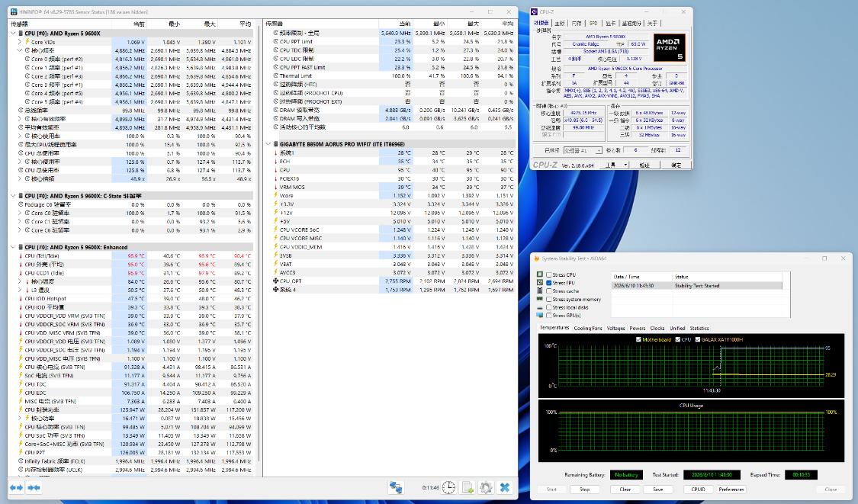858x504 pixels.
Task: Click thermometer icon of CPU (Tctl/Tdie) row
Action: click(x=21, y=255)
